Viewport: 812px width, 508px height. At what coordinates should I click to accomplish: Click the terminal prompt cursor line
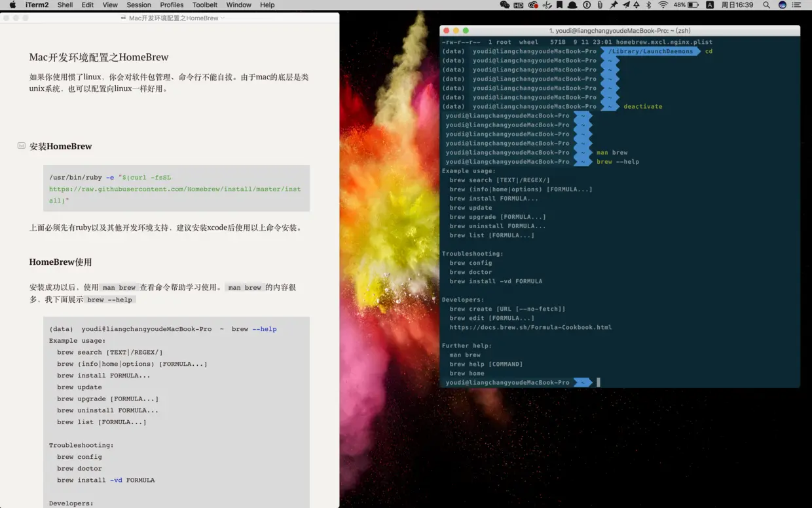click(619, 382)
